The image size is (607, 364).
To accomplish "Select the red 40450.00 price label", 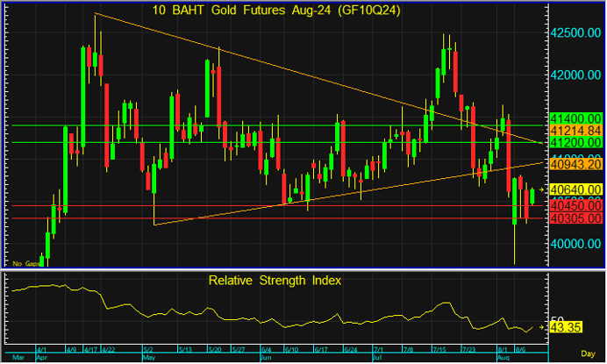I will pos(573,205).
